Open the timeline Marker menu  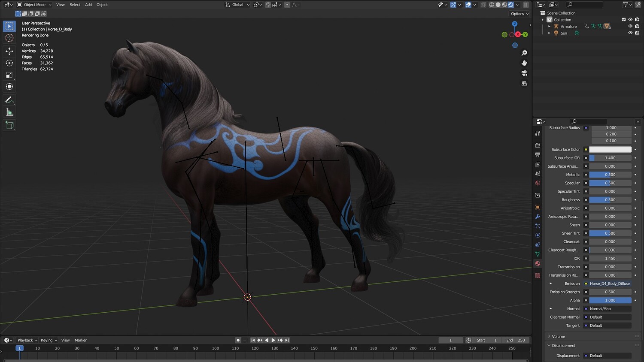click(x=81, y=340)
